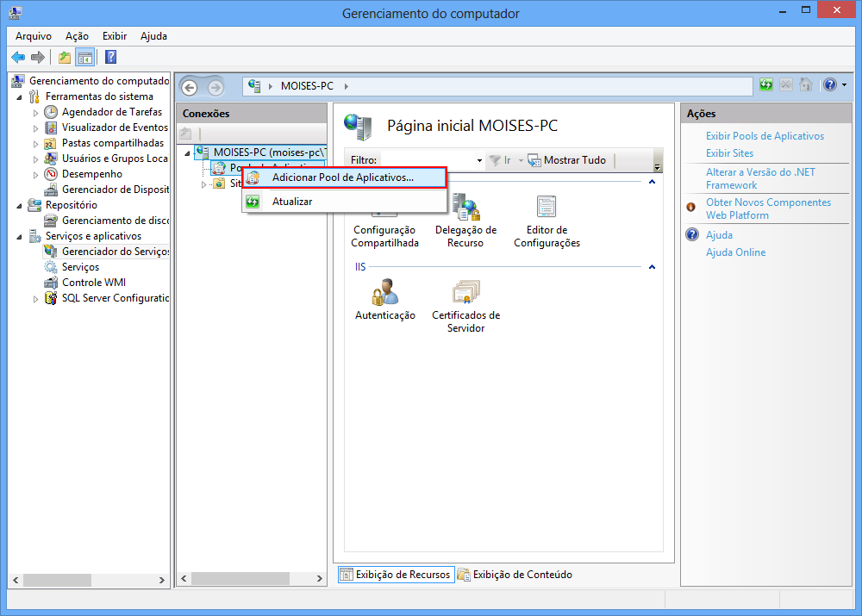Open the Exibir menu
862x616 pixels.
pos(115,35)
